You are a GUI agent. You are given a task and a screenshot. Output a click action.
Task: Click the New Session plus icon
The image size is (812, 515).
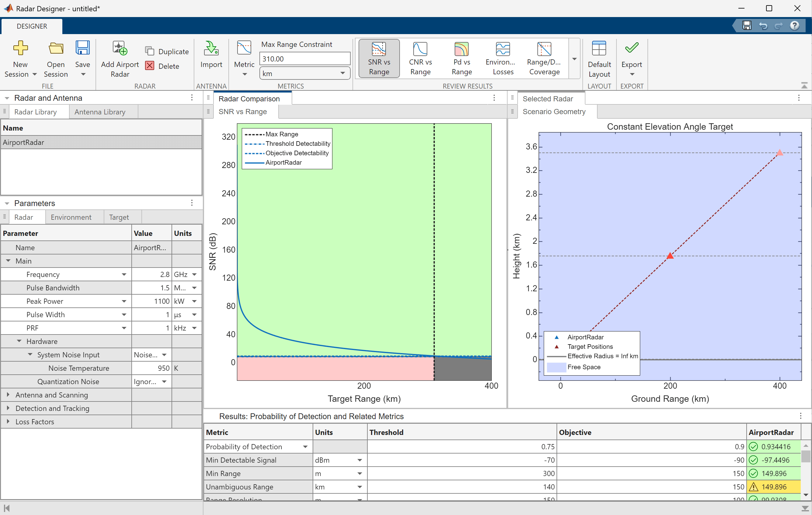click(x=20, y=48)
